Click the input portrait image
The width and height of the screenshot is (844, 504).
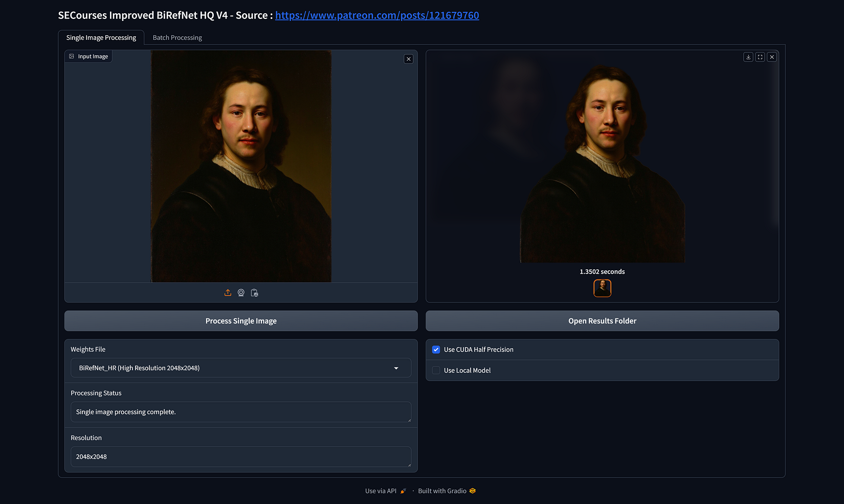[241, 166]
